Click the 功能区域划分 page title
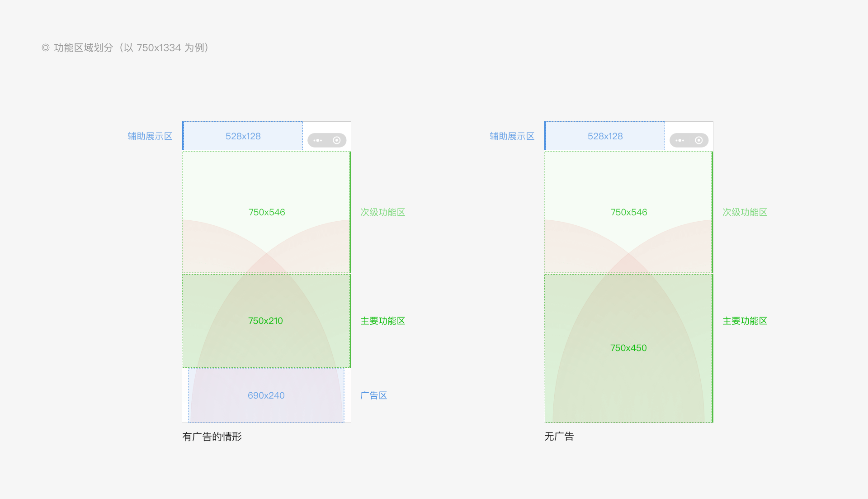Viewport: 868px width, 499px height. pos(84,48)
